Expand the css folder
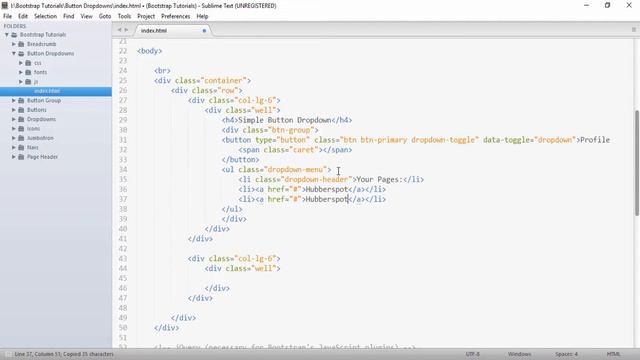Screen dimensions: 640x360 point(20,63)
